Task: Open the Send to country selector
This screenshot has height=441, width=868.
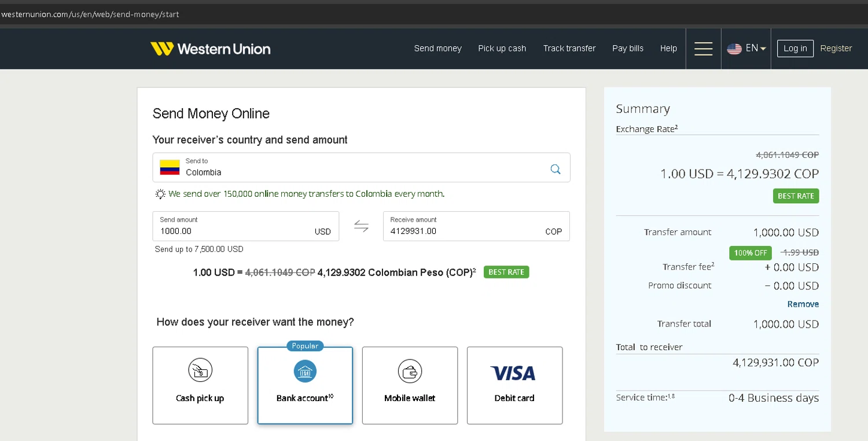Action: point(361,167)
